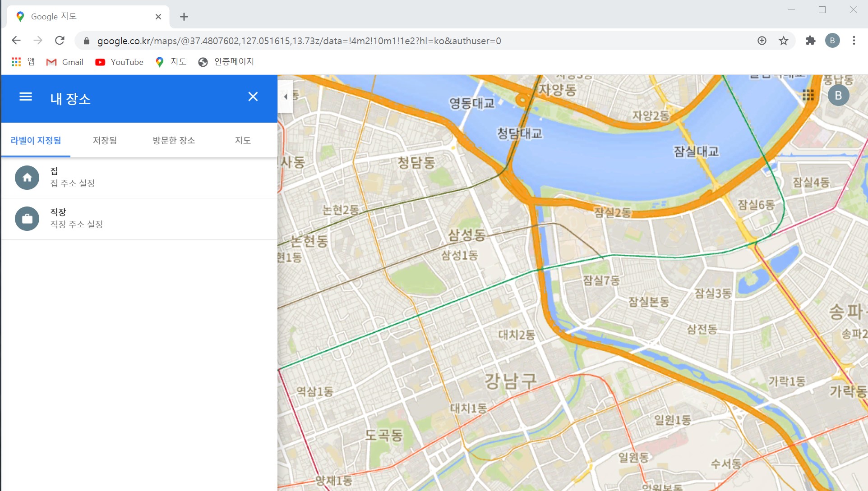Open Chrome three-dot menu
868x491 pixels.
pos(854,41)
